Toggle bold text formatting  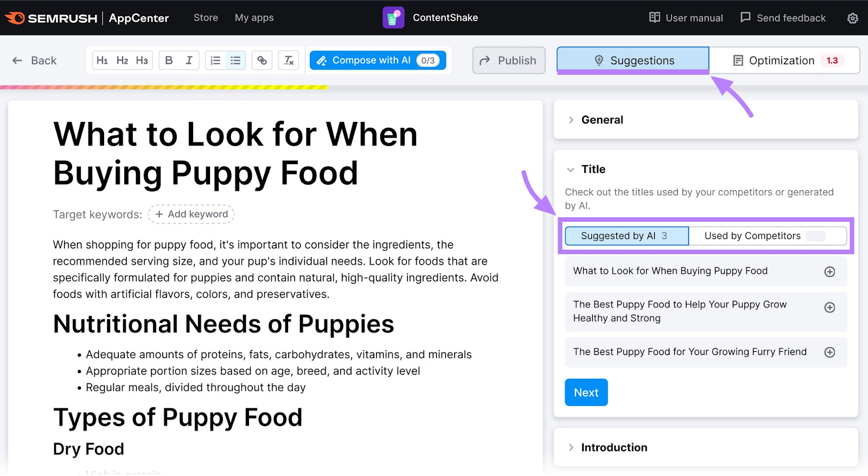tap(169, 60)
